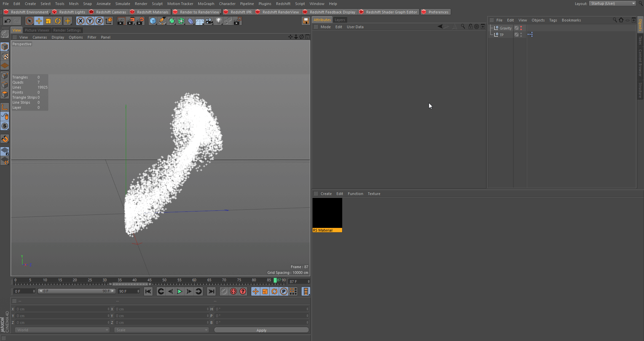
Task: Open World coordinate system dropdown
Action: 62,330
